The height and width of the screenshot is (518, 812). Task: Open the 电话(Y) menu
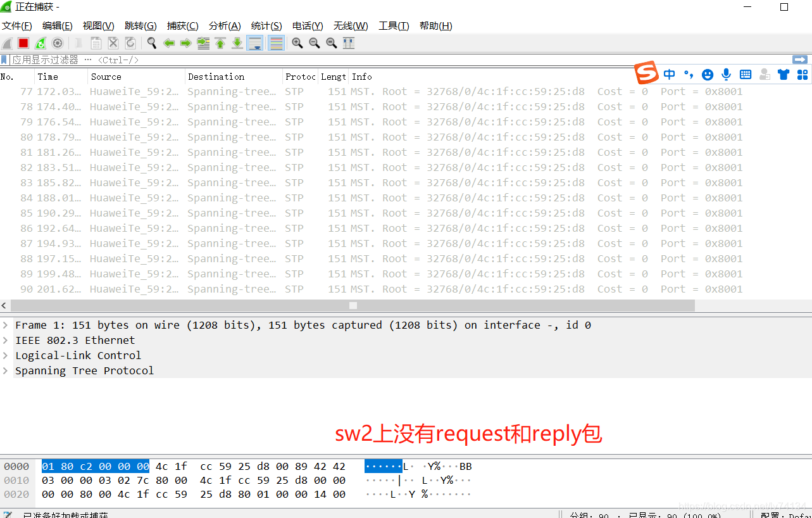click(x=308, y=26)
